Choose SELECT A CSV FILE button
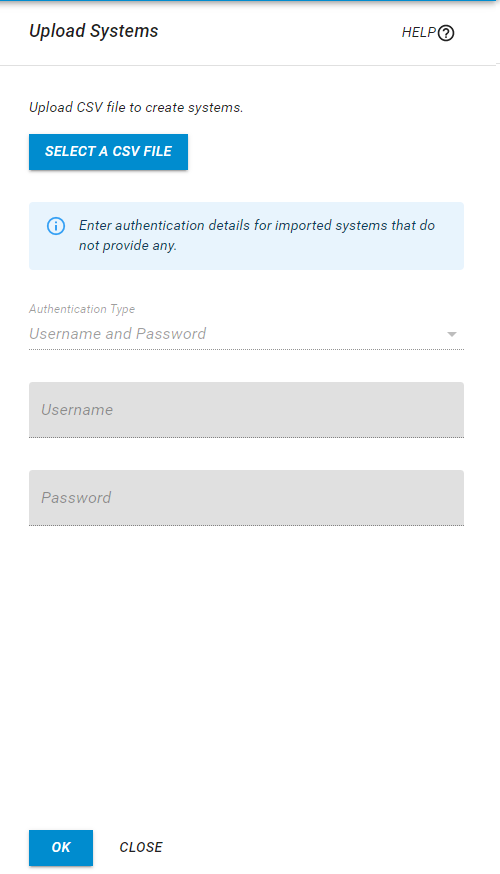The image size is (500, 874). 108,152
